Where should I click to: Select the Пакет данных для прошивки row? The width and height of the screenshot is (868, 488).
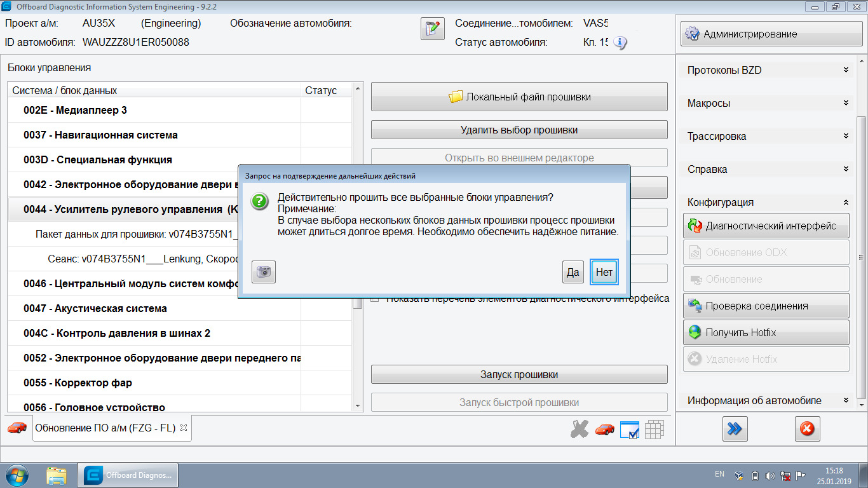click(123, 234)
